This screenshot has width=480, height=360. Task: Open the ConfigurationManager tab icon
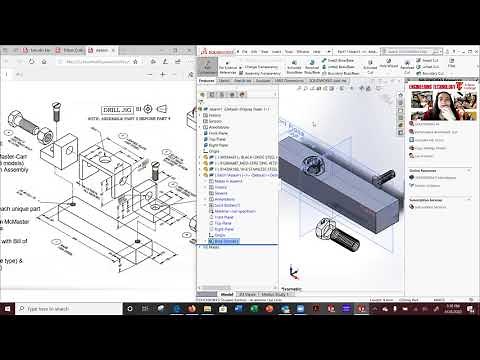pos(222,94)
